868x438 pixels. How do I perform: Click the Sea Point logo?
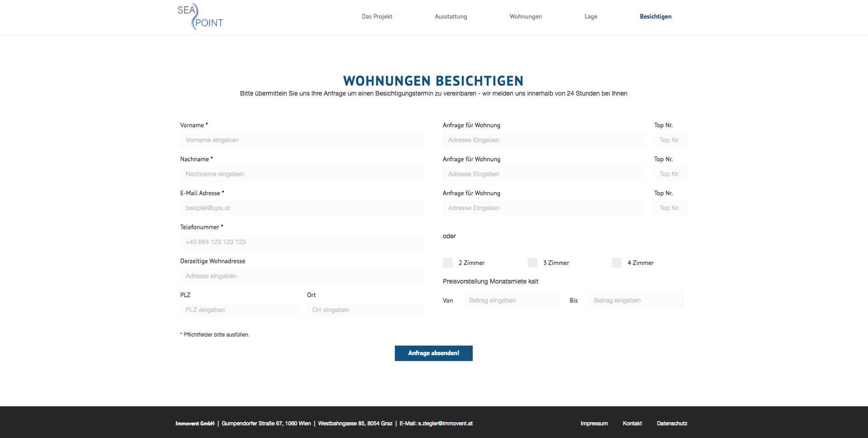click(200, 17)
